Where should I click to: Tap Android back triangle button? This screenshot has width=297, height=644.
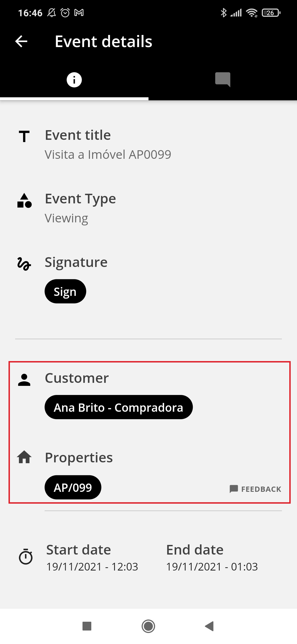click(x=210, y=626)
